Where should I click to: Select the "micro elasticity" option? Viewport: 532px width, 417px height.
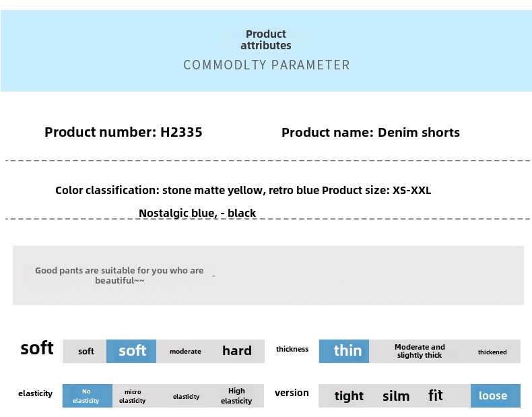(x=133, y=396)
